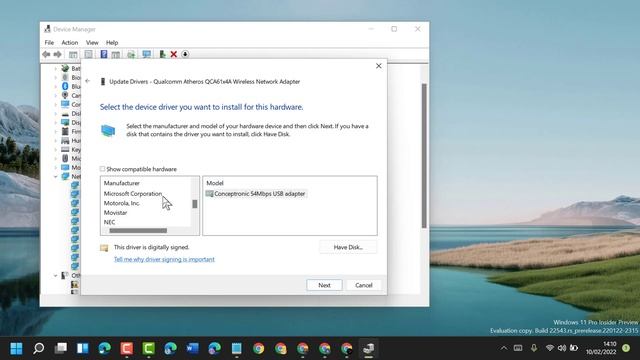This screenshot has height=360, width=640.
Task: Click the black circled down-arrow toolbar icon
Action: [x=185, y=54]
